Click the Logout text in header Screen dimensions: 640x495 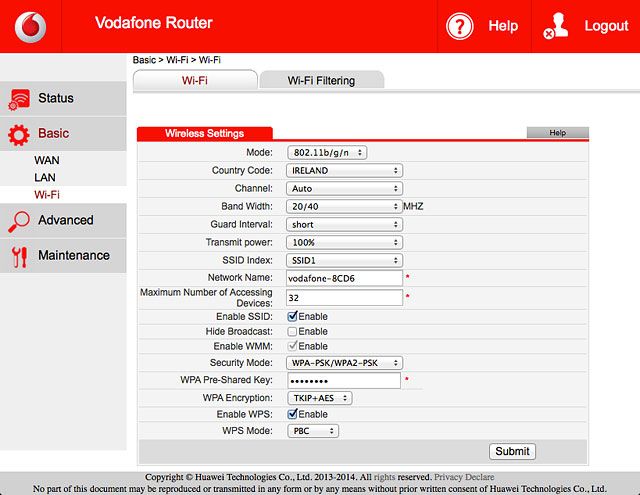(606, 26)
